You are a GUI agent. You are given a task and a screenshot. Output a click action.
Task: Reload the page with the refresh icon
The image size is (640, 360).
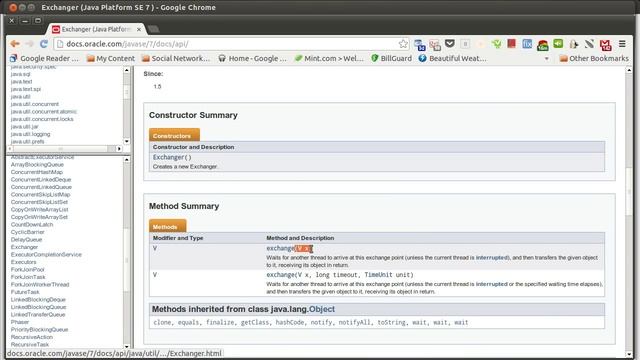click(44, 44)
